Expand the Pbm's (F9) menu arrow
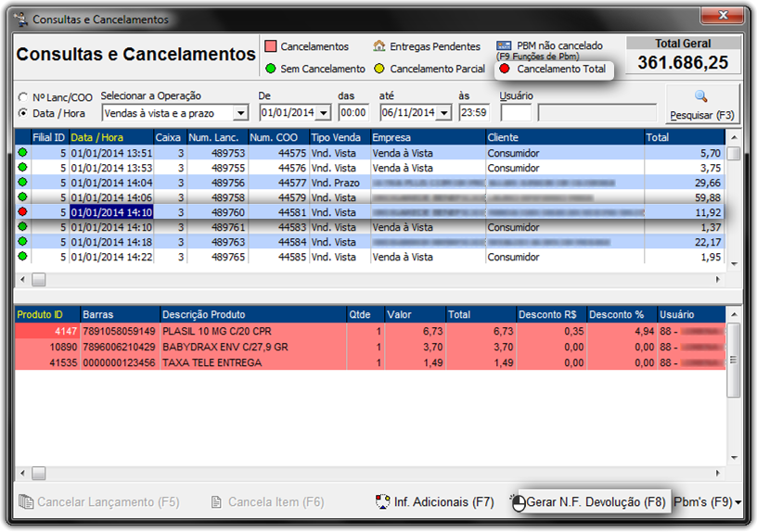The image size is (757, 532). point(738,502)
